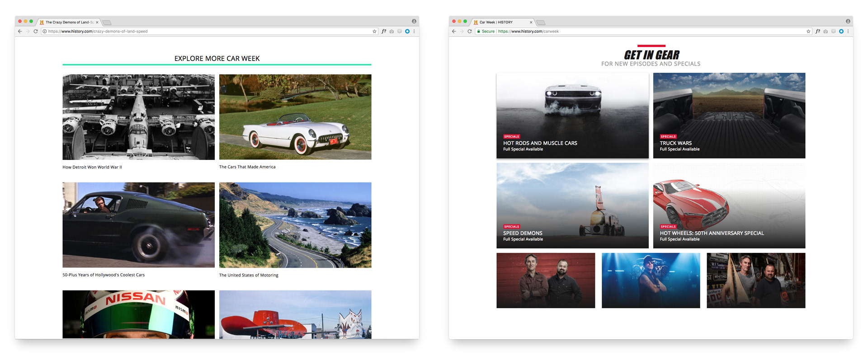Screen dimensions: 868x360
Task: Click the SPECIALS tag on Speed Demons card
Action: coord(512,226)
